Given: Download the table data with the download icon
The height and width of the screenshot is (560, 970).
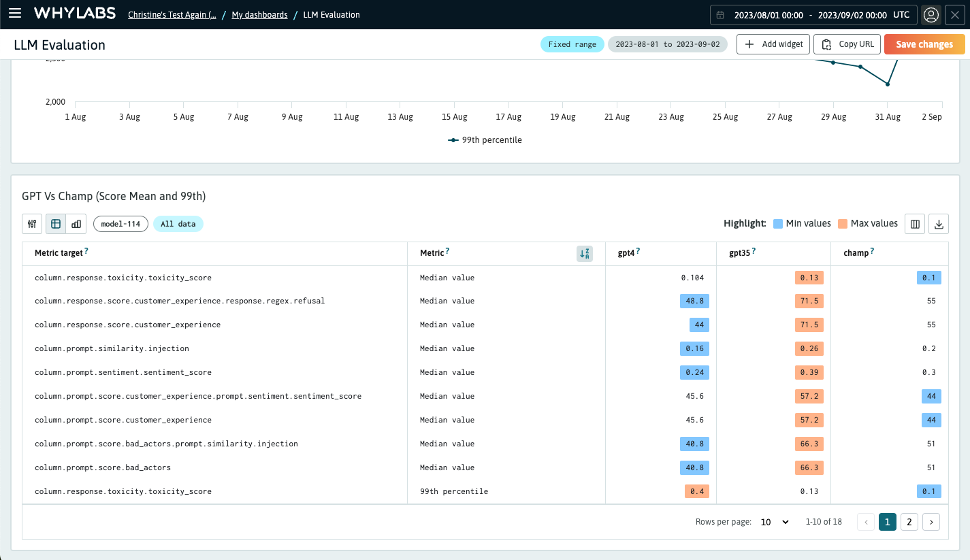Looking at the screenshot, I should (938, 223).
